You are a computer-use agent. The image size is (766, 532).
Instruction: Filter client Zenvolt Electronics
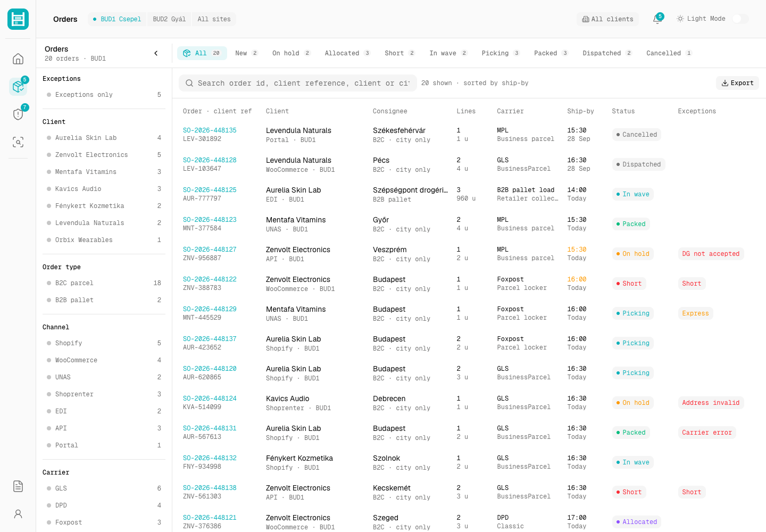(x=104, y=155)
